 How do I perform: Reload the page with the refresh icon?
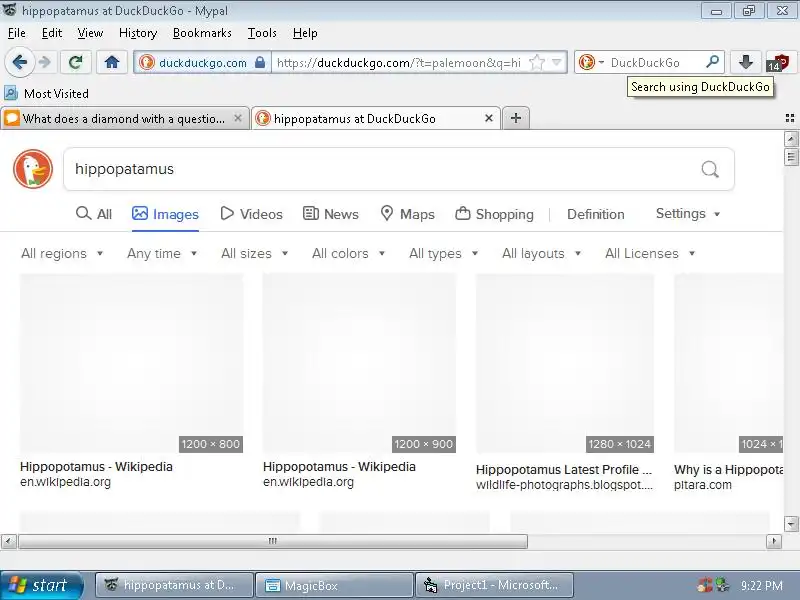[76, 62]
